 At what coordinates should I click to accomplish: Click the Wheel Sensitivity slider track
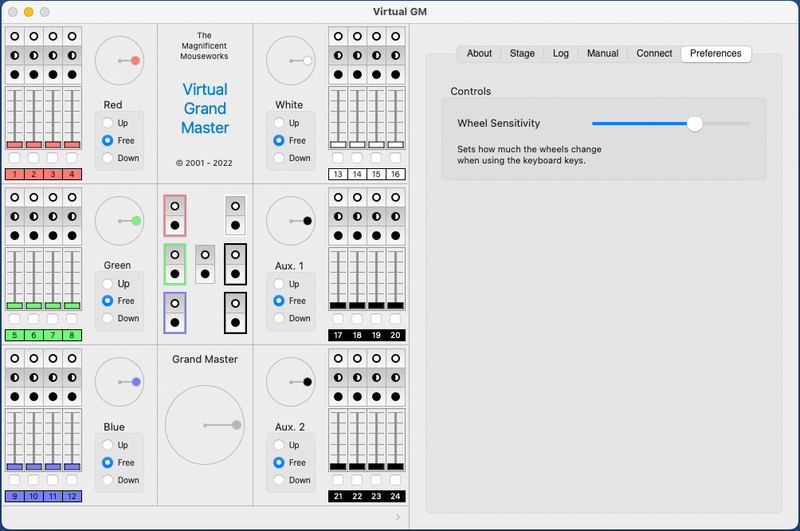(x=670, y=123)
